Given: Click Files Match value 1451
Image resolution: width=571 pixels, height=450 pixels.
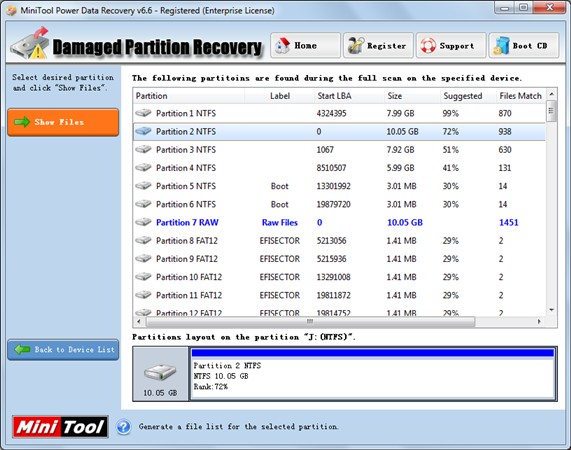Looking at the screenshot, I should pos(508,222).
